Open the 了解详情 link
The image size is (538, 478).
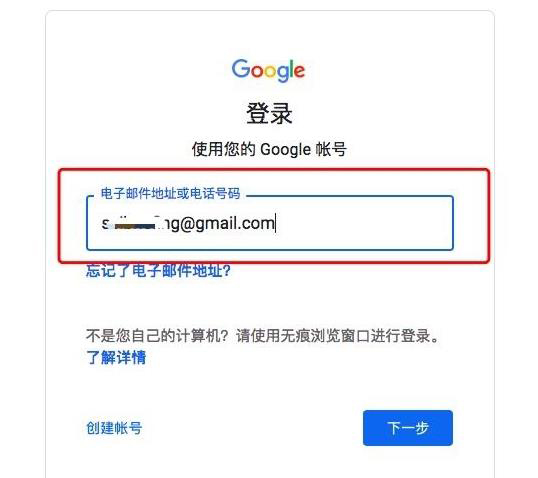tap(116, 357)
